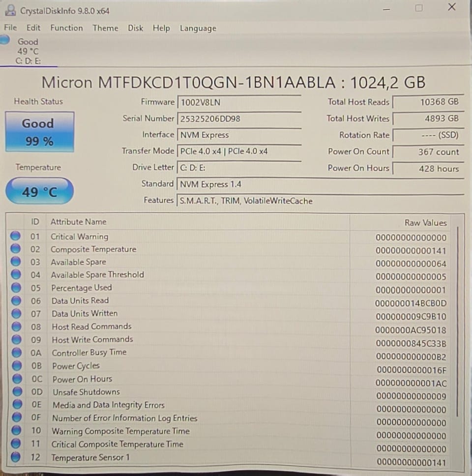Click the status orb for Data Units Written
The image size is (472, 476).
point(16,313)
